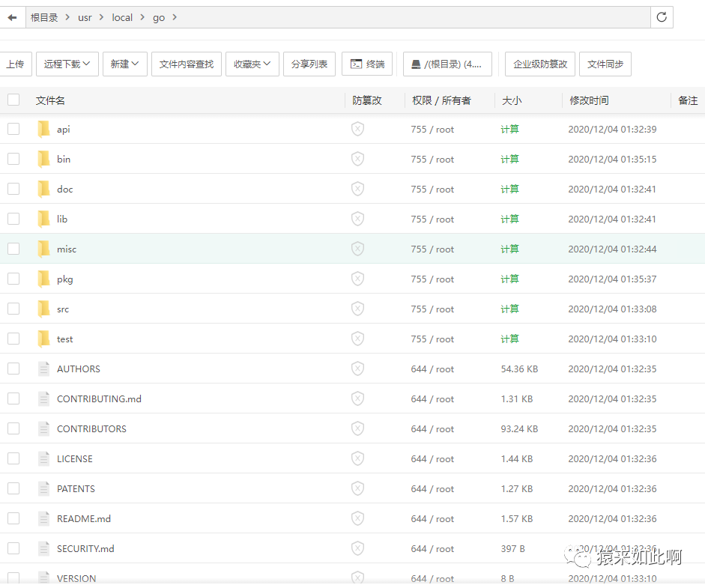Open the doc folder icon
The width and height of the screenshot is (705, 588).
point(43,189)
